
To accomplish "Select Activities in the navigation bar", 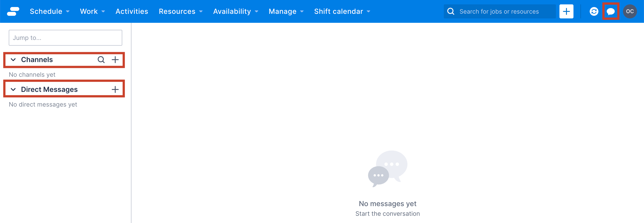I will [132, 11].
